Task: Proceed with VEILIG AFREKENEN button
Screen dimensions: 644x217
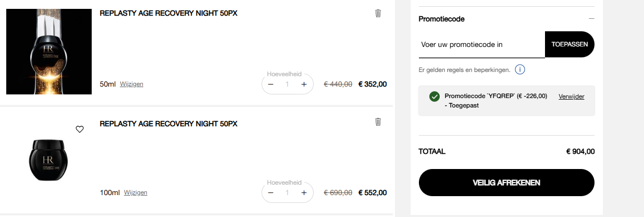Action: click(x=506, y=183)
